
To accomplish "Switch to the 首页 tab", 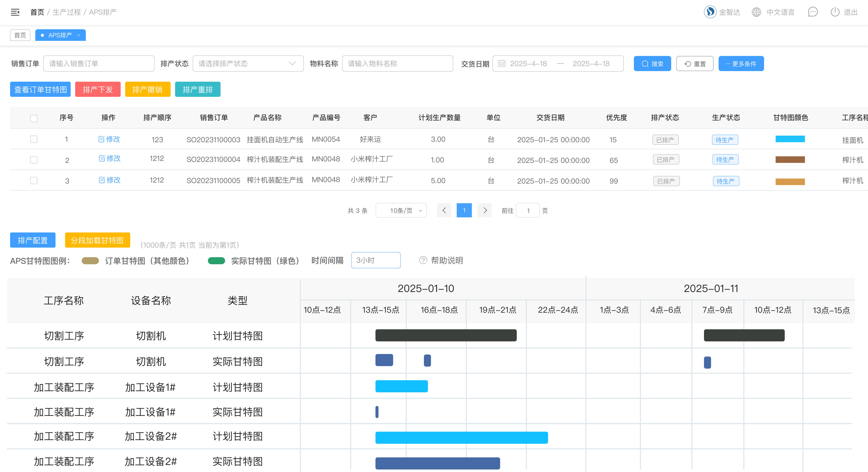I will coord(20,35).
